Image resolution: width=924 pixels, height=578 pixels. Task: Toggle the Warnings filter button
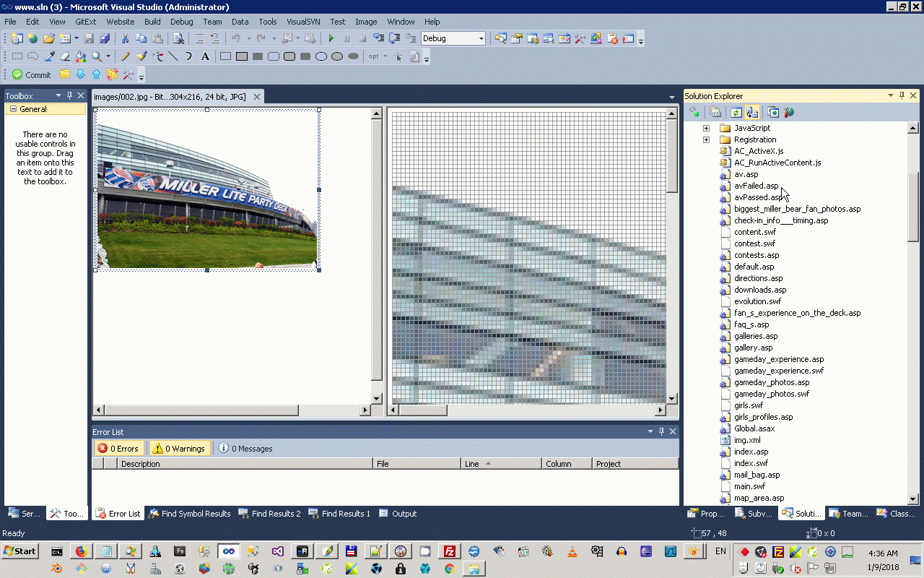(x=179, y=449)
